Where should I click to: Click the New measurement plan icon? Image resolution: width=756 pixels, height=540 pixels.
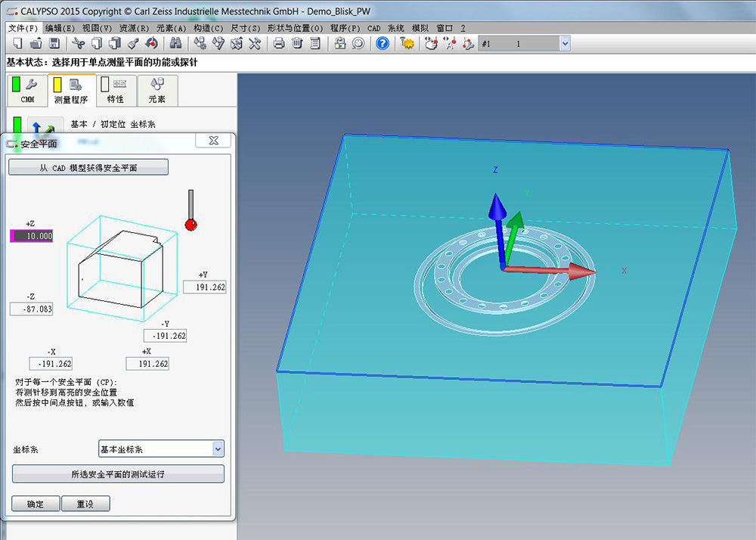pos(18,44)
